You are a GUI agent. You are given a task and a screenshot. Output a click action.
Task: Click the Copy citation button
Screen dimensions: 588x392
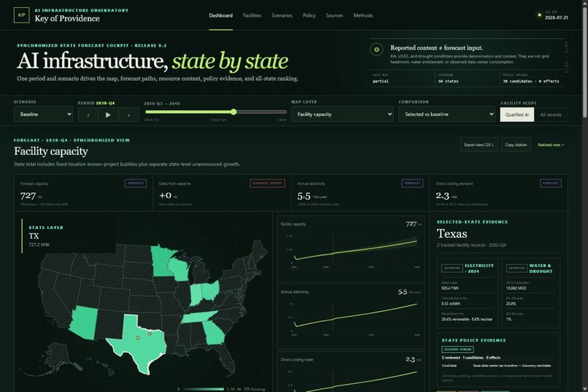(x=516, y=145)
